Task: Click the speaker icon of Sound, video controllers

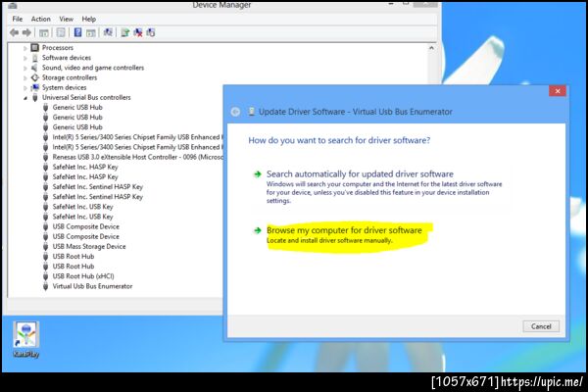Action: (x=34, y=68)
